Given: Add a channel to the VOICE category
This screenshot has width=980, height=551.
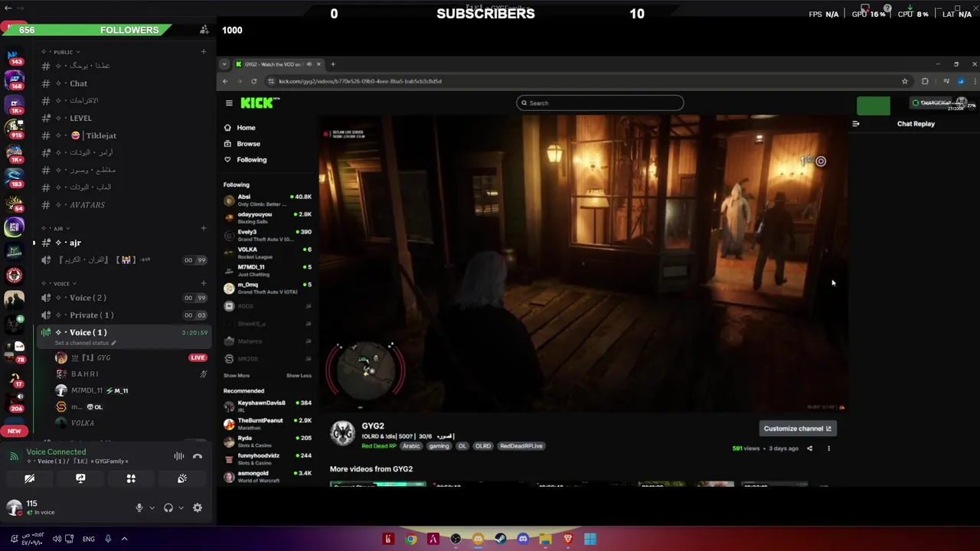Looking at the screenshot, I should point(203,284).
